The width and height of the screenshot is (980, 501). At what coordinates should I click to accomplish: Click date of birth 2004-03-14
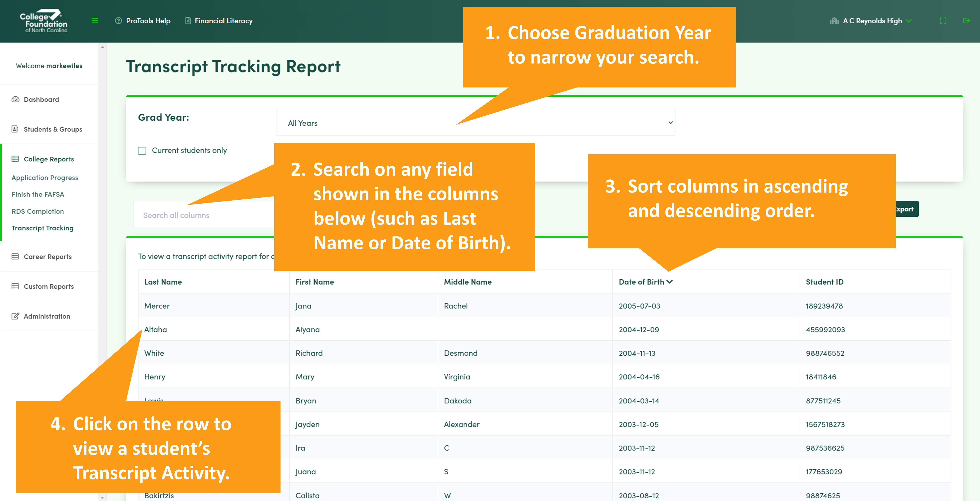(x=639, y=401)
